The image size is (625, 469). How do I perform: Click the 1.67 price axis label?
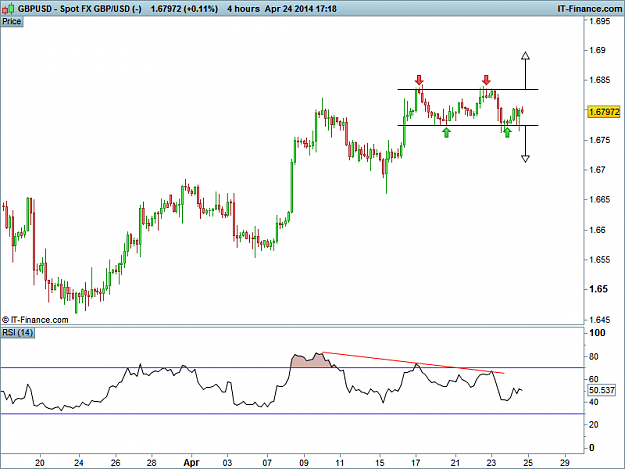tap(597, 170)
